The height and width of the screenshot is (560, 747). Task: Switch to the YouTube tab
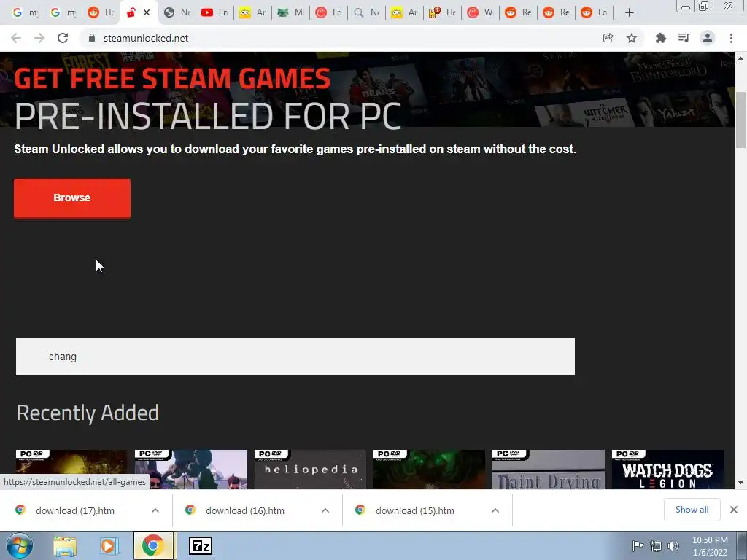point(214,13)
